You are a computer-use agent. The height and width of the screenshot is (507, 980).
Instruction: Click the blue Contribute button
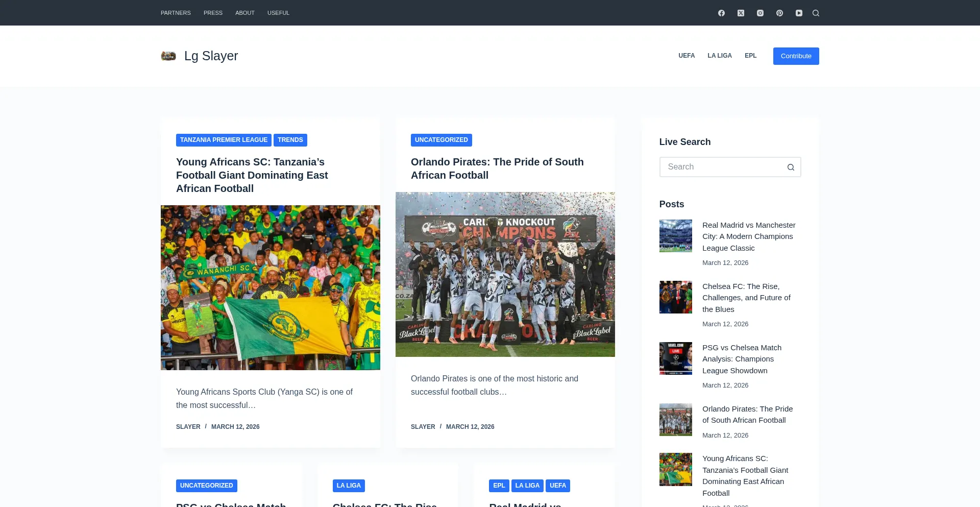(796, 56)
